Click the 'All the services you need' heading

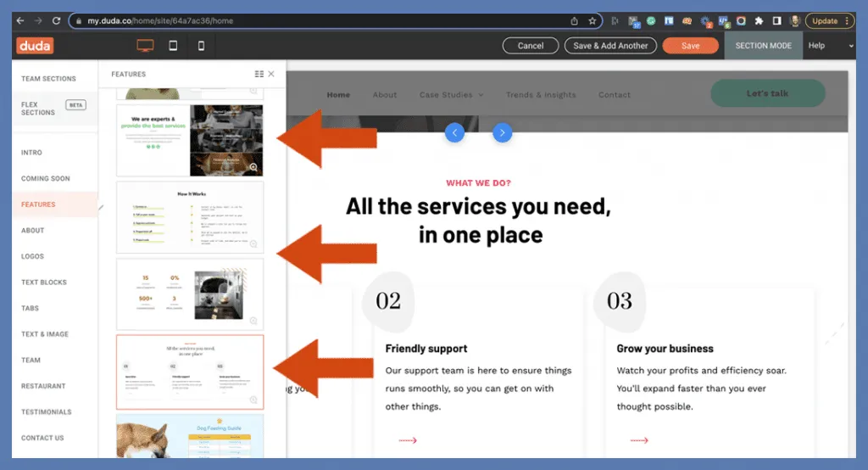[x=479, y=221]
